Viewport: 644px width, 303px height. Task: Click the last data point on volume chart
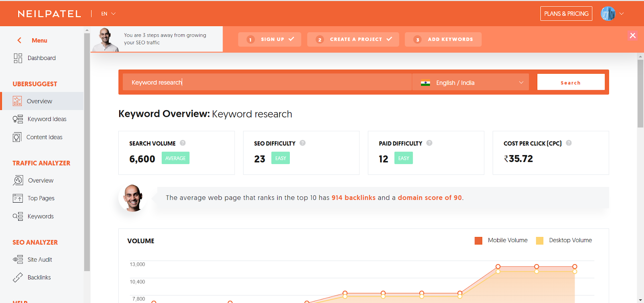coord(575,267)
